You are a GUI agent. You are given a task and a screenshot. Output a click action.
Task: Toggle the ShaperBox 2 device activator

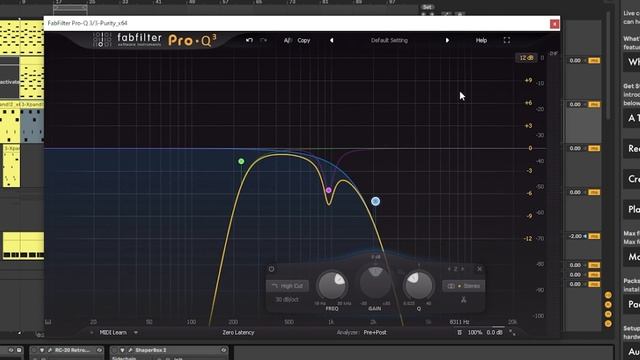point(114,350)
